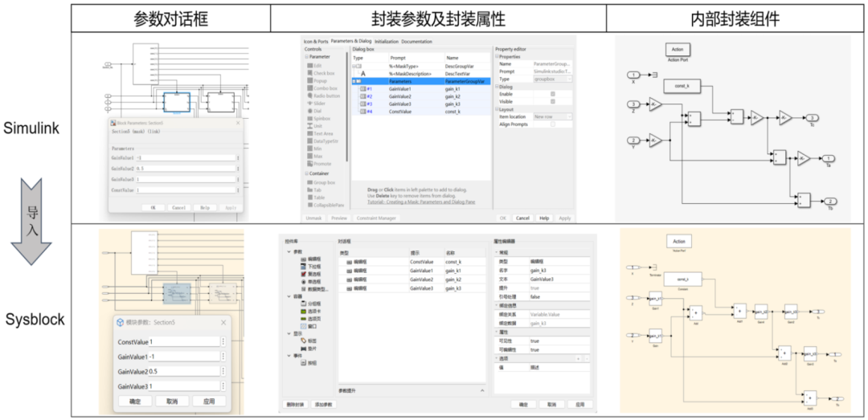Click Cancel in Simulink Block Parameters dialog

178,207
